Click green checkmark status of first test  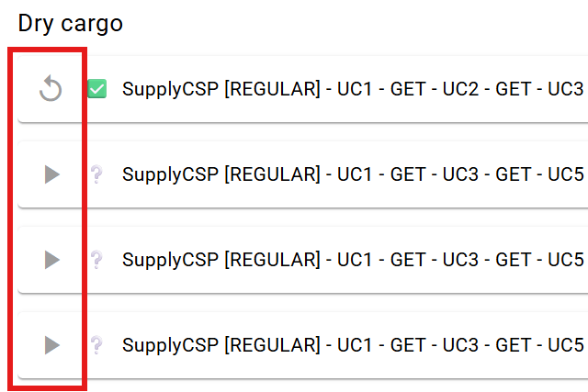click(97, 89)
